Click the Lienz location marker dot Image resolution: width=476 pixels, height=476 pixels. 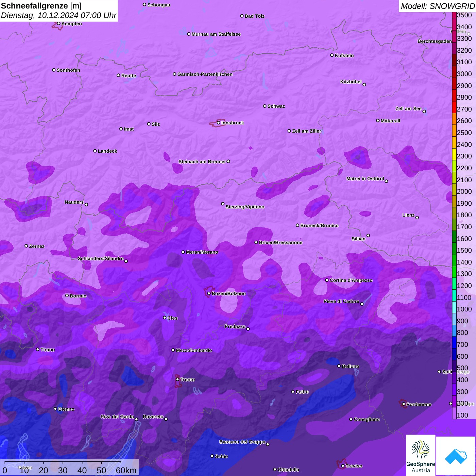tap(417, 218)
